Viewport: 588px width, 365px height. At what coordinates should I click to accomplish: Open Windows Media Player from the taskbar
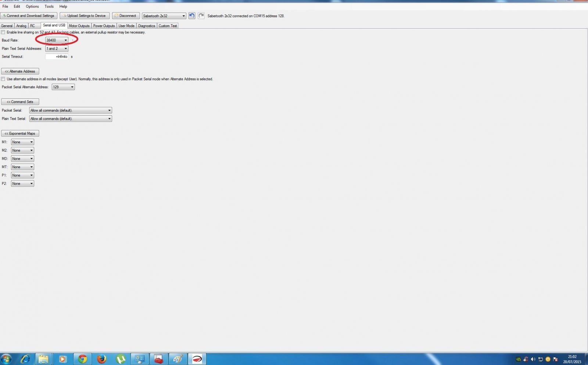click(62, 359)
